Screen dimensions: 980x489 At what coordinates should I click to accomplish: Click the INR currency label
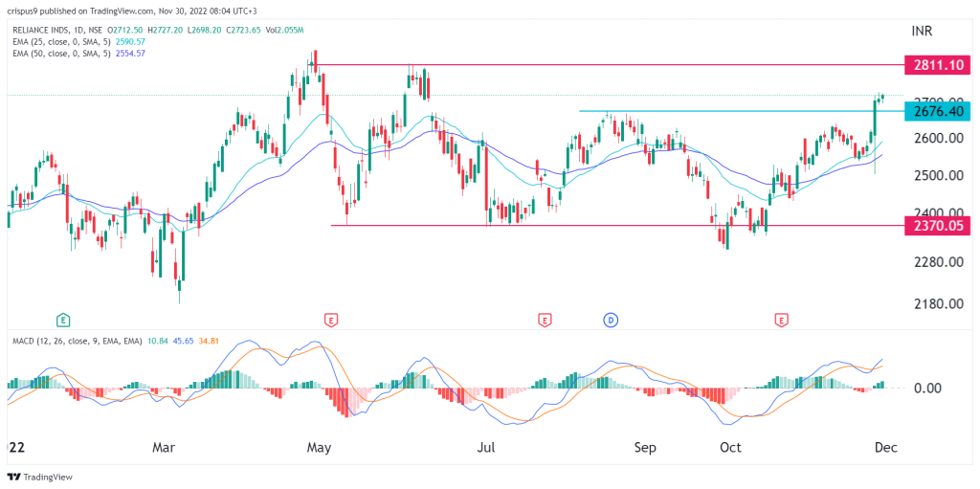tap(921, 31)
